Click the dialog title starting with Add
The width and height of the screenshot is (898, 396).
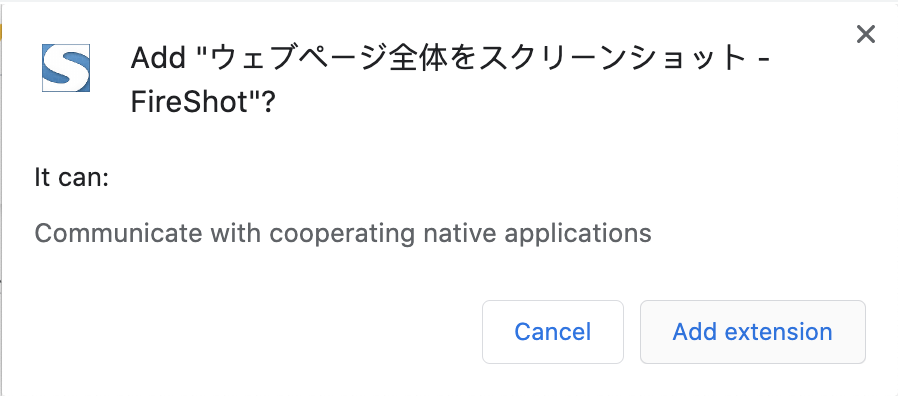451,81
